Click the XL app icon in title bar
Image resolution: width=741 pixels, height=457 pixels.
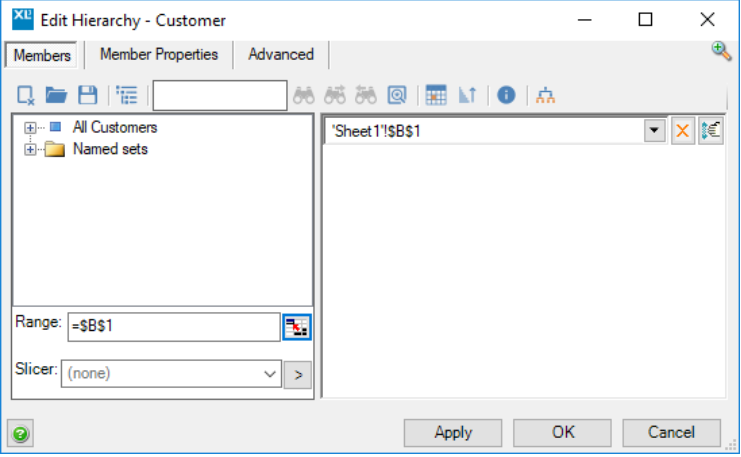[23, 19]
